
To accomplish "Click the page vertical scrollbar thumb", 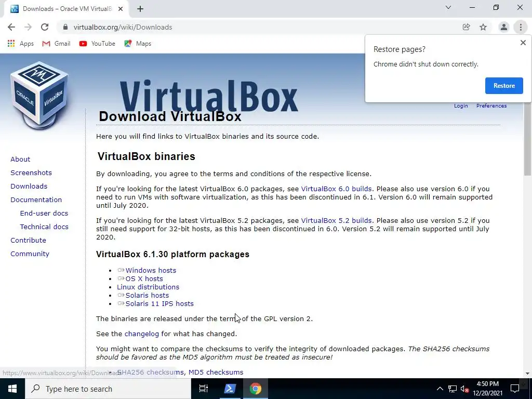I will (x=528, y=138).
